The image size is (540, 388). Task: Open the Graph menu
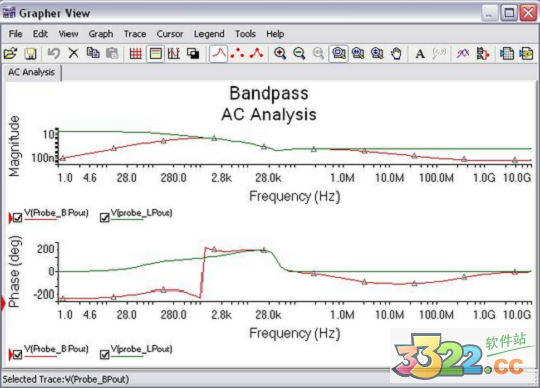[101, 34]
